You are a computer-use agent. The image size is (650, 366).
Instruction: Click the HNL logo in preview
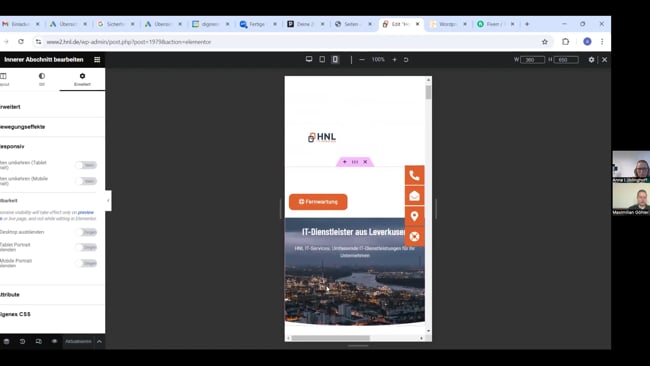tap(322, 137)
